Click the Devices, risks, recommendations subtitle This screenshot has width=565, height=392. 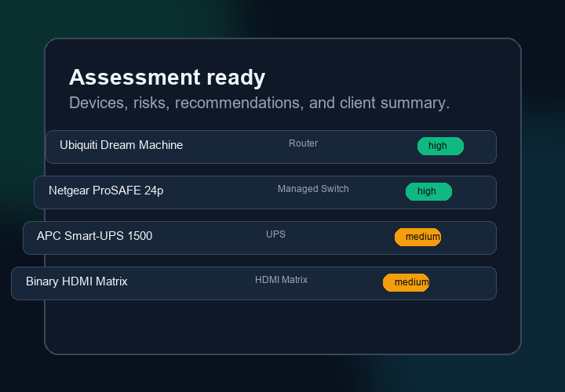[260, 103]
